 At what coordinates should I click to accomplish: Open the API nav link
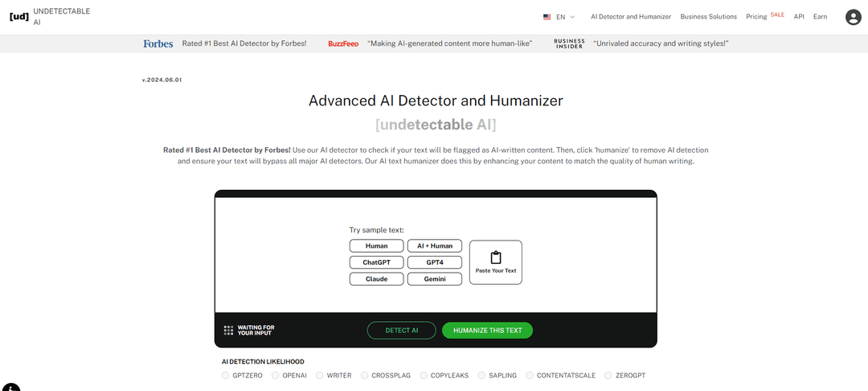(x=799, y=17)
